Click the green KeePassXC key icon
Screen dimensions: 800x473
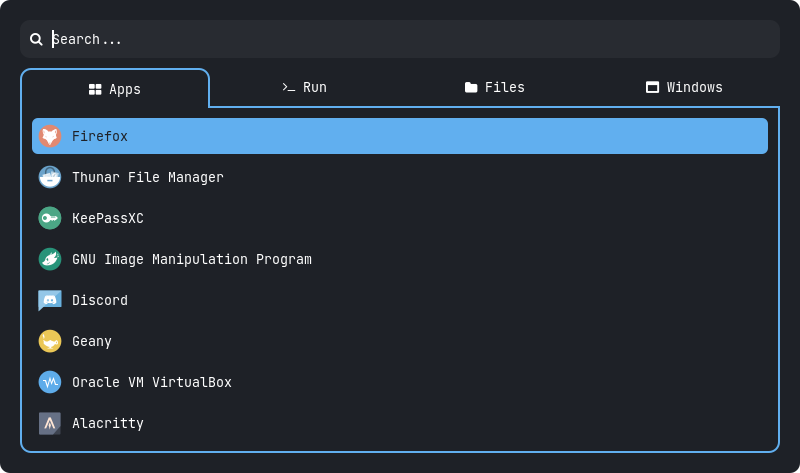(50, 218)
